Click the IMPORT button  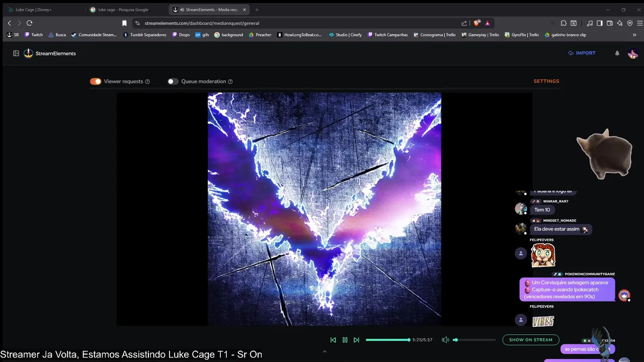coord(582,53)
